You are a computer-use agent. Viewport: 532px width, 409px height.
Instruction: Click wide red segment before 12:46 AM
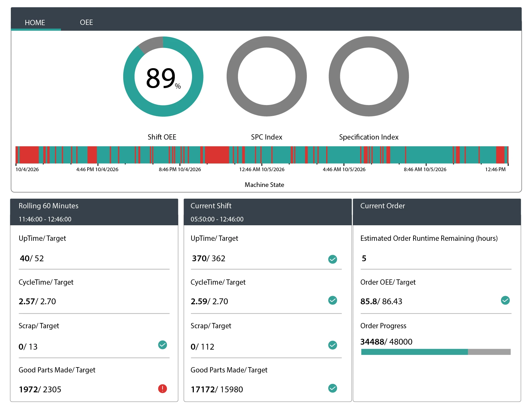pyautogui.click(x=217, y=155)
